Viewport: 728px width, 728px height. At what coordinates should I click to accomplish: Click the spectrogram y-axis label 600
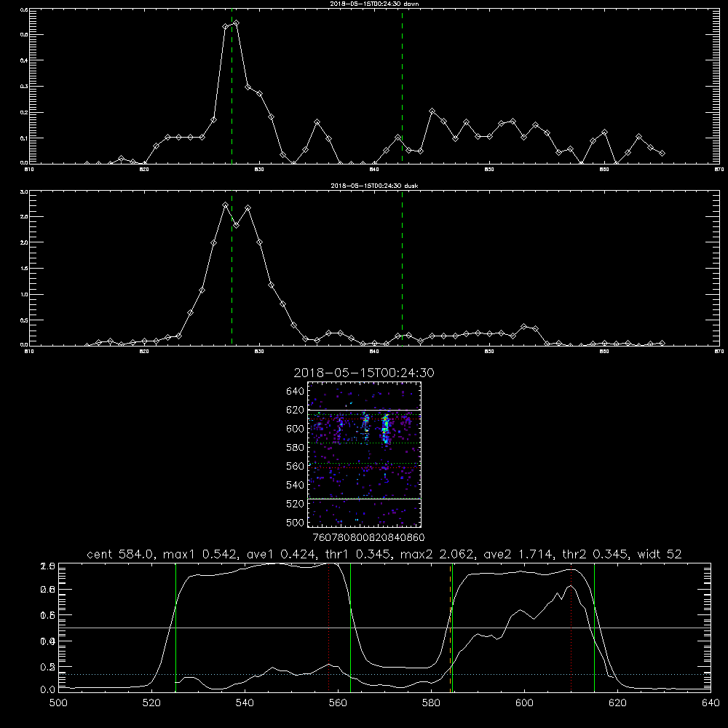(296, 429)
